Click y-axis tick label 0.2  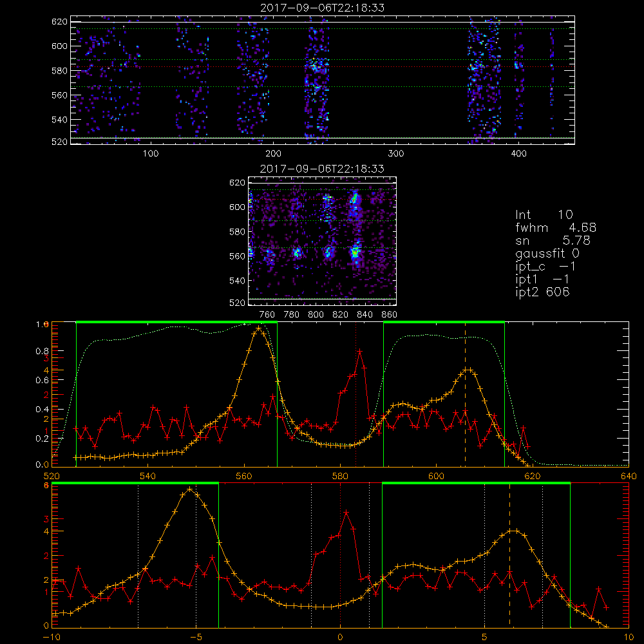point(43,439)
